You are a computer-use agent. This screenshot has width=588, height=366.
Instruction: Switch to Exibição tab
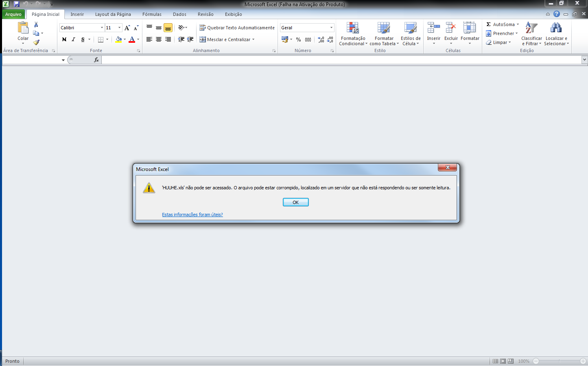234,14
